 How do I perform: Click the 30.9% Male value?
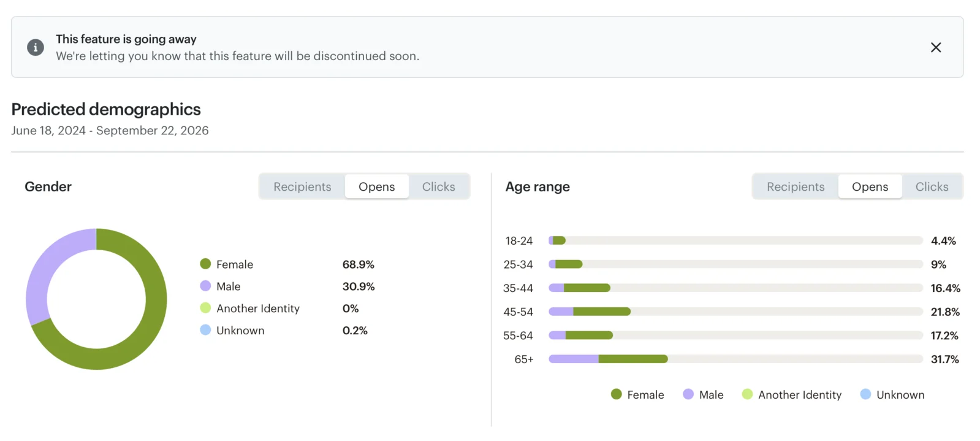tap(359, 286)
